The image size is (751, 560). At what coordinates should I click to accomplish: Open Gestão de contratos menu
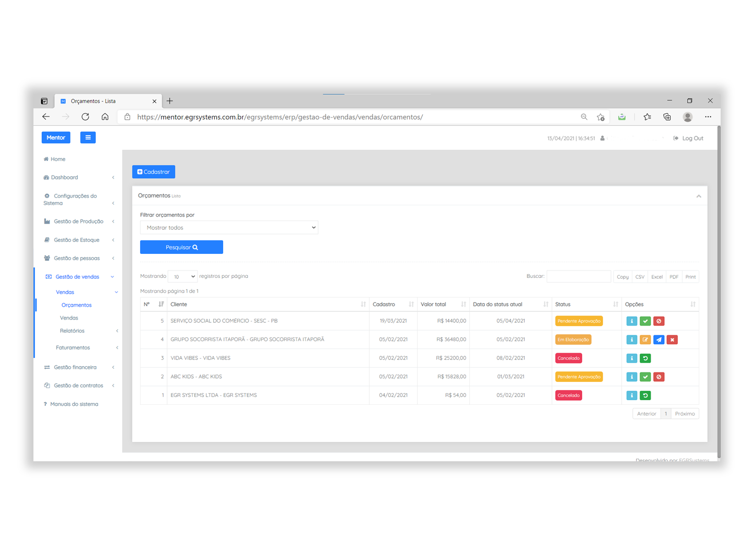[78, 386]
